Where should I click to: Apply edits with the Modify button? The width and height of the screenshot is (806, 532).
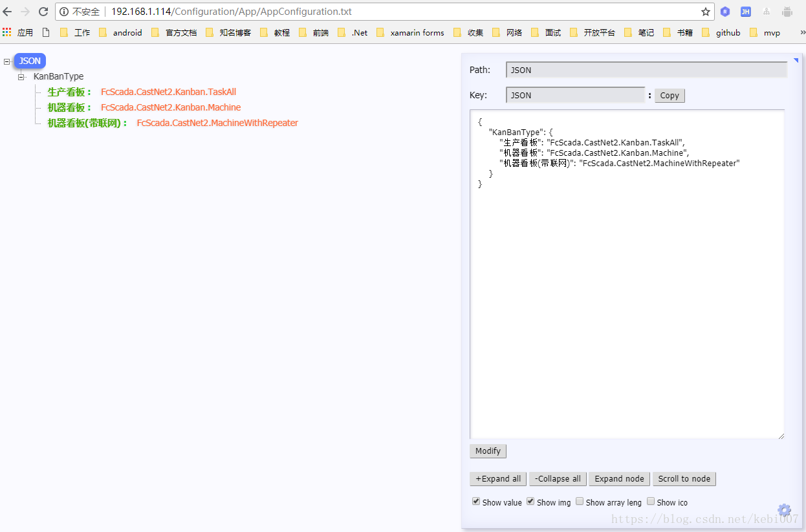[x=488, y=451]
